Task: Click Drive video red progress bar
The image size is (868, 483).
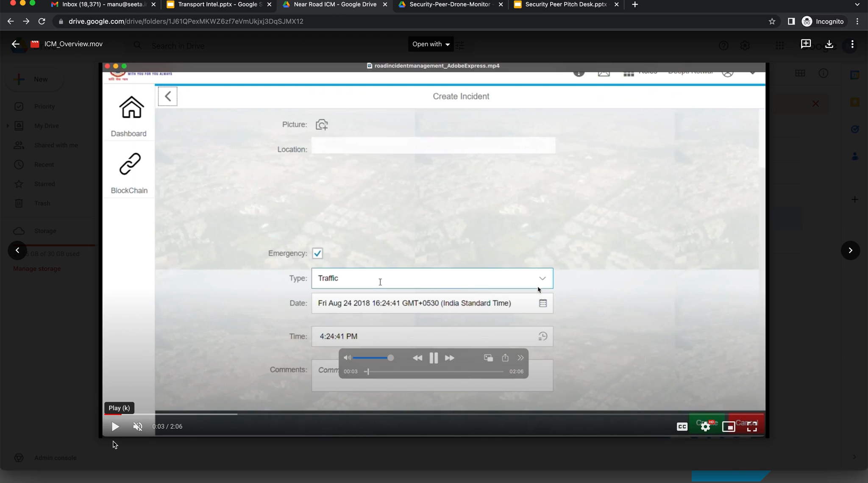Action: click(113, 414)
